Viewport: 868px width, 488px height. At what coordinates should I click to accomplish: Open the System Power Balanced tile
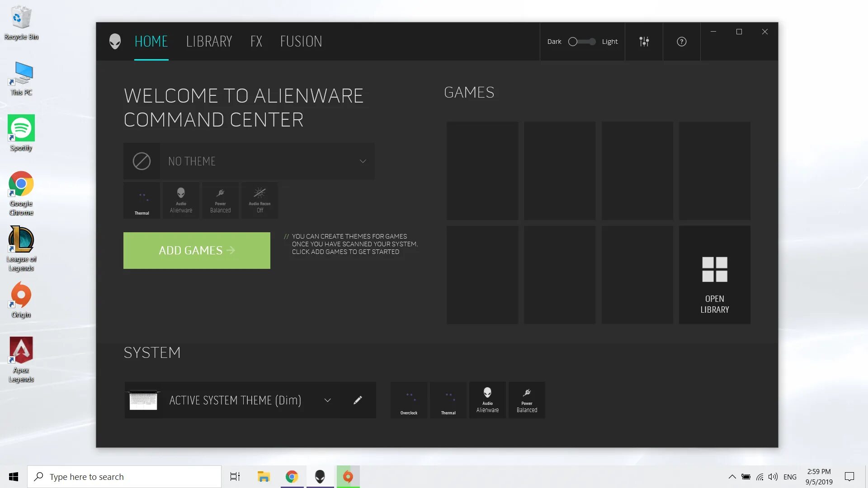click(x=527, y=400)
